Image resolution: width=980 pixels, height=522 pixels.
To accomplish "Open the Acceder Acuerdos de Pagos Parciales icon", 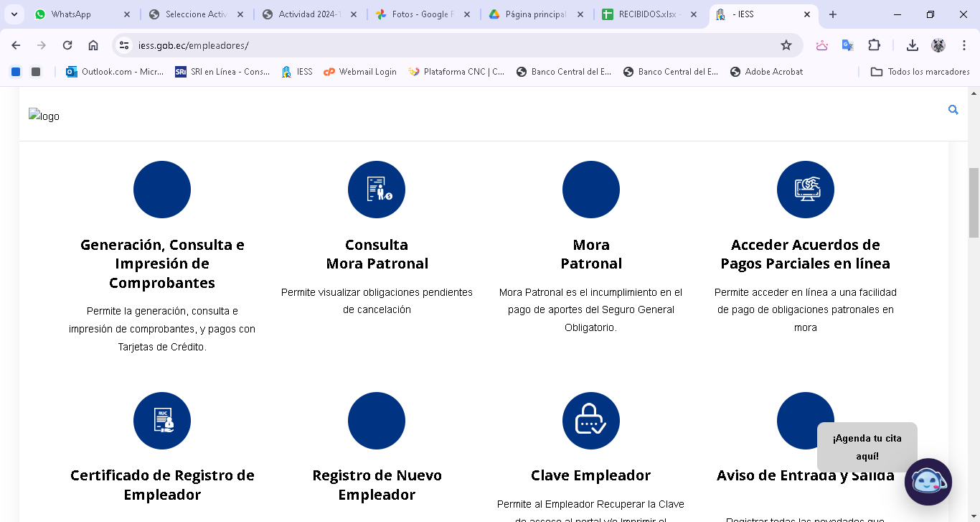I will pos(805,190).
